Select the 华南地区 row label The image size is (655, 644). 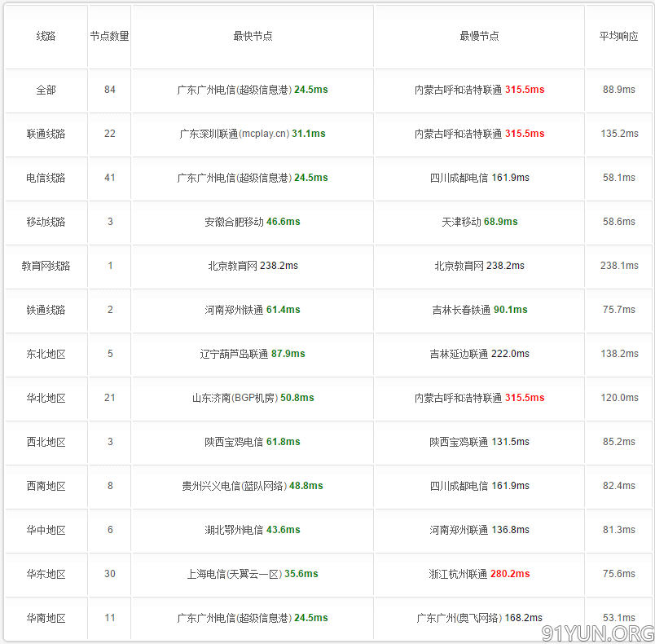(x=46, y=618)
